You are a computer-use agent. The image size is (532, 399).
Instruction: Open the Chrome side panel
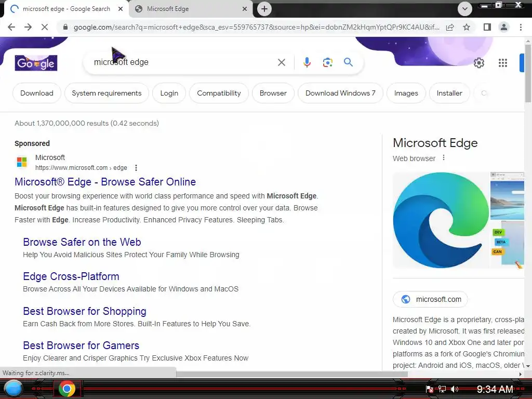[x=487, y=27]
